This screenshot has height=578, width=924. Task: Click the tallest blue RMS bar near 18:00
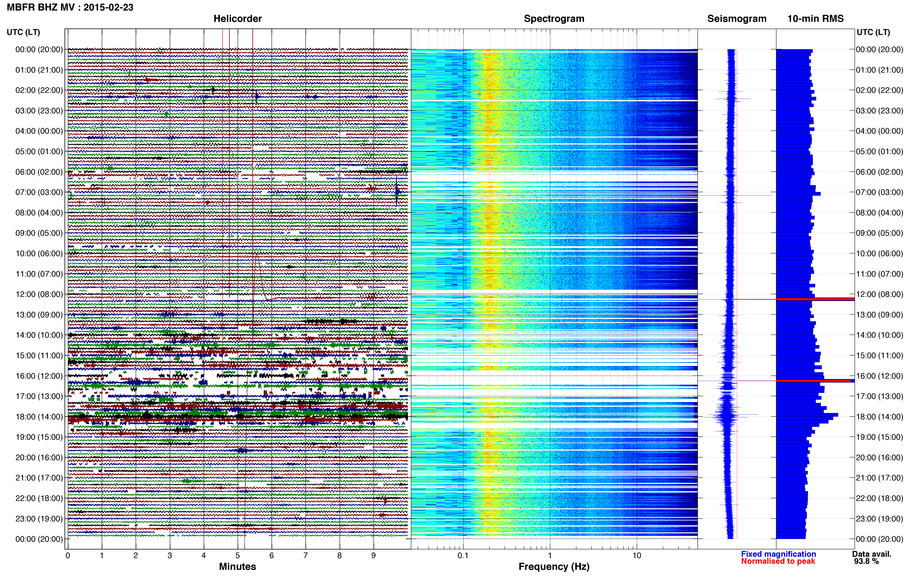[x=807, y=415]
